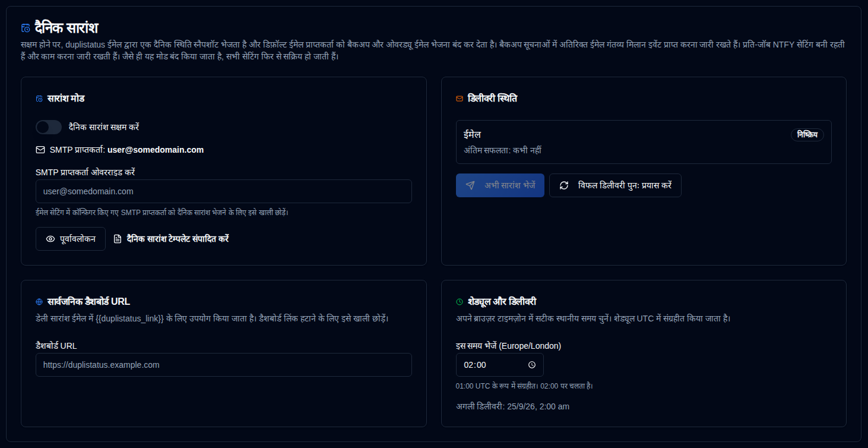The height and width of the screenshot is (448, 868).
Task: Click the निष्क्रिय status badge
Action: tap(807, 135)
